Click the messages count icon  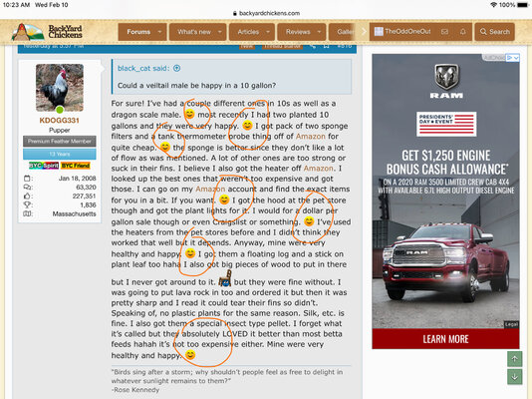coord(27,188)
